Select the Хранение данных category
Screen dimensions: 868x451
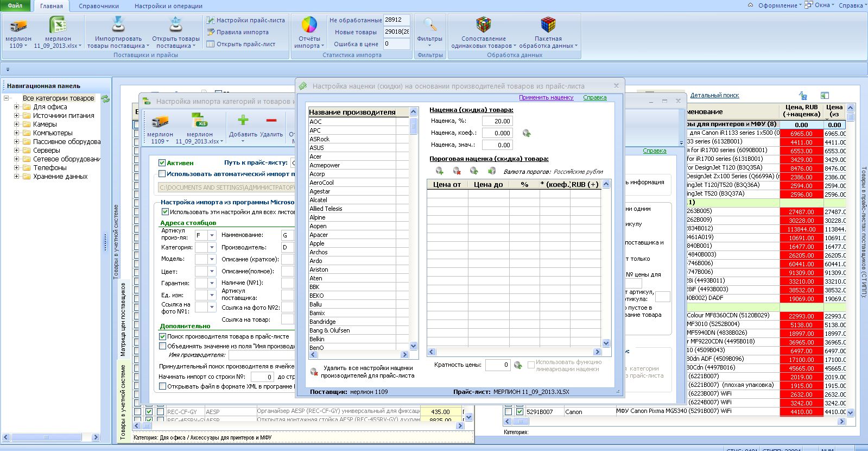60,177
